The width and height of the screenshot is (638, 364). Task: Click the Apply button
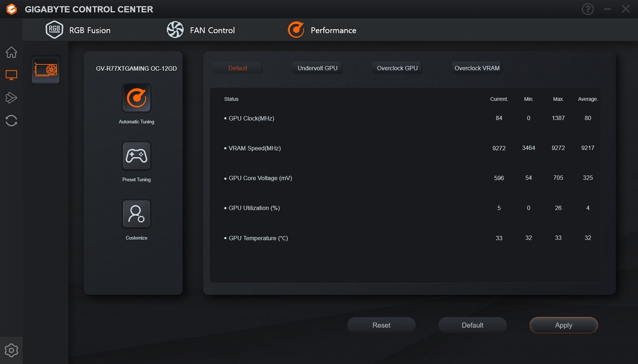pos(564,325)
